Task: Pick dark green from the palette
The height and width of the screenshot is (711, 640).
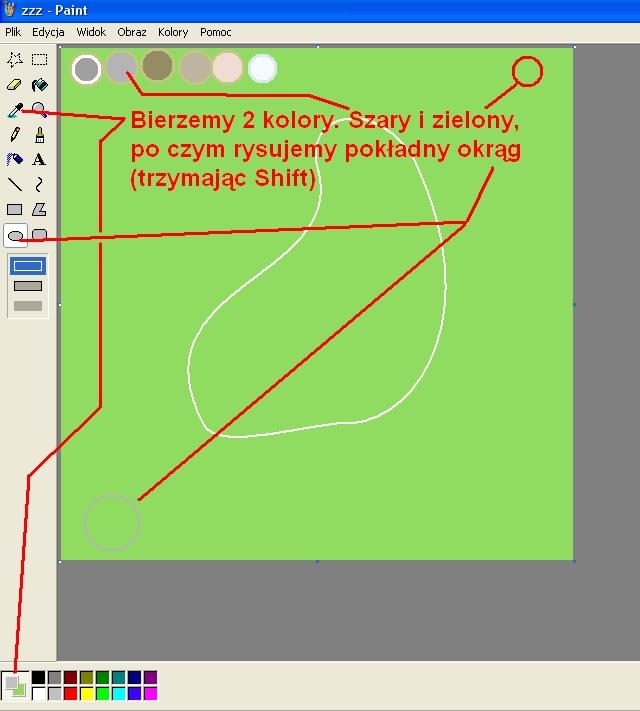Action: [x=103, y=677]
